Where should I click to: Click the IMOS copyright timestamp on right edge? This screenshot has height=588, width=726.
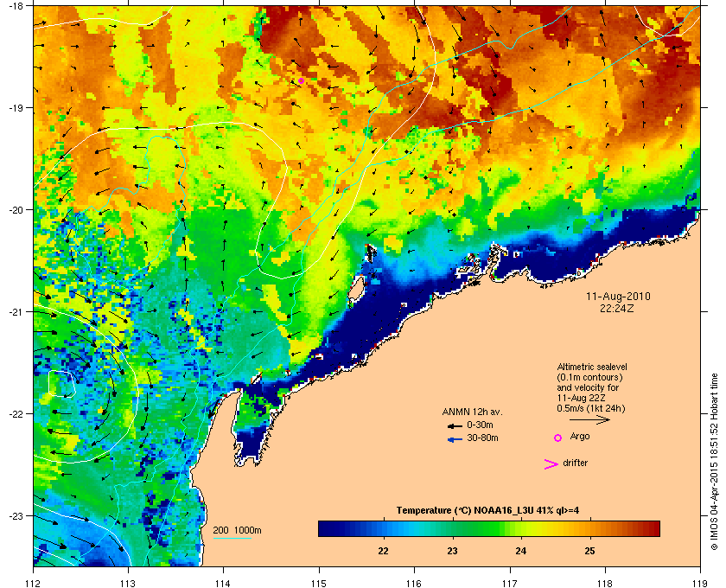[715, 462]
